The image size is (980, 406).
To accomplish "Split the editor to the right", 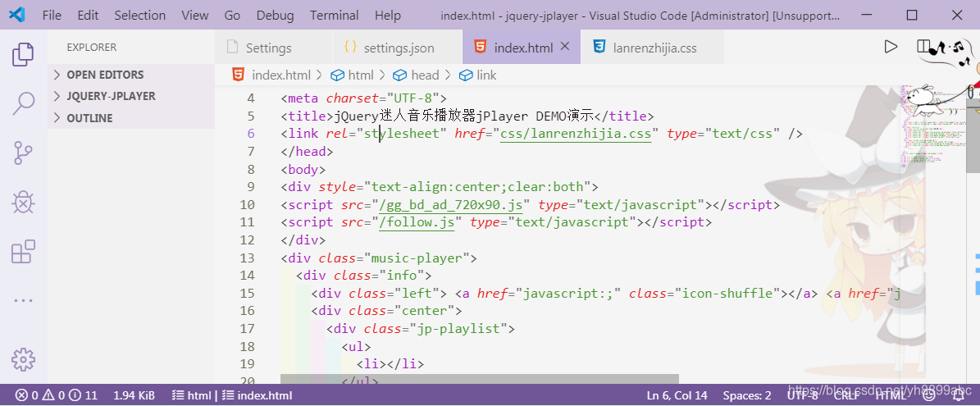I will point(923,47).
